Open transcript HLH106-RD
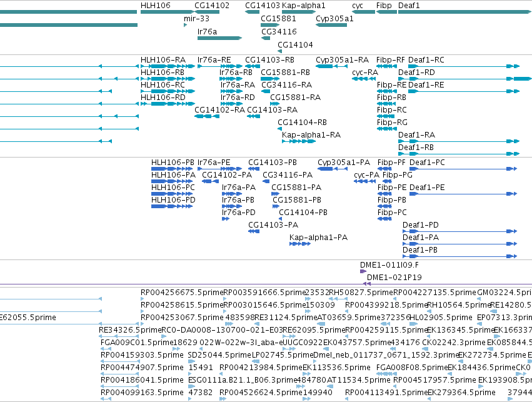 point(163,98)
